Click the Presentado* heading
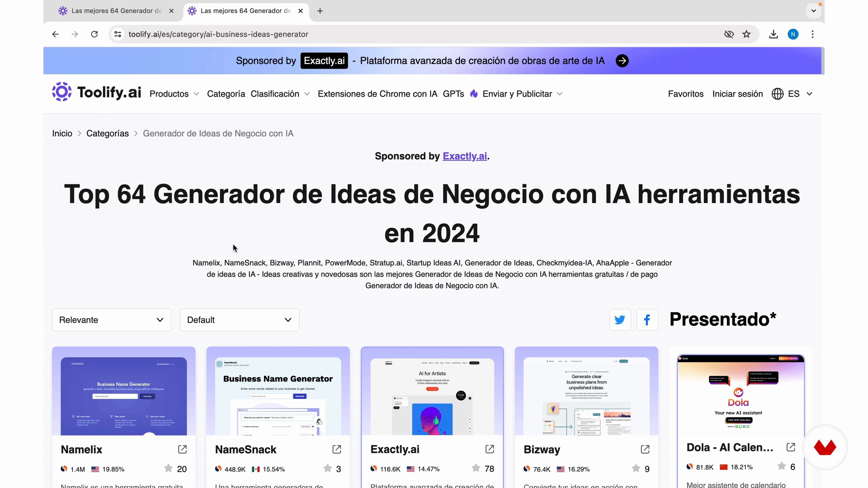The image size is (868, 488). [723, 319]
